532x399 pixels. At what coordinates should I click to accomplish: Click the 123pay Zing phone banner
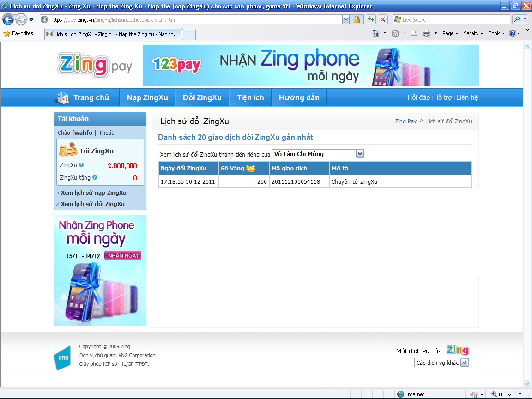[310, 66]
